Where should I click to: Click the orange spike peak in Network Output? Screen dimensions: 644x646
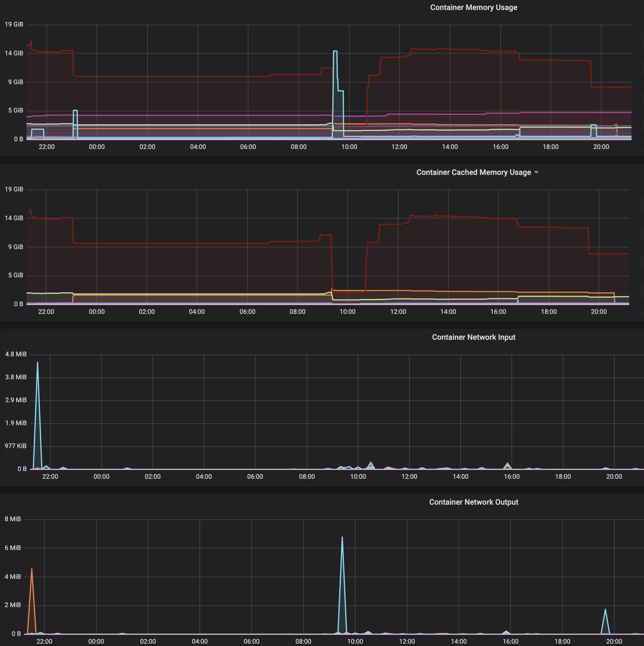pos(32,569)
